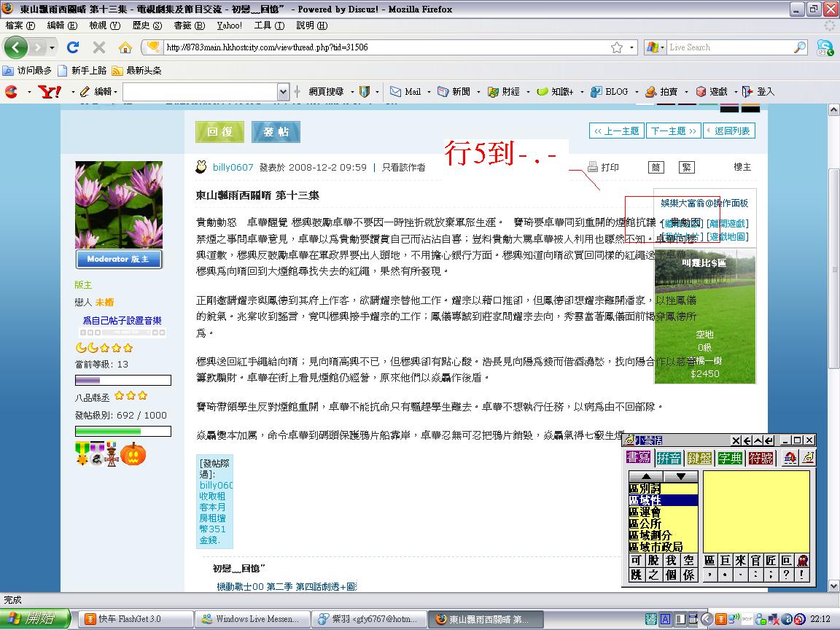This screenshot has height=630, width=840.
Task: Click the music player bar under 為自己帖子設置音樂
Action: (x=122, y=333)
